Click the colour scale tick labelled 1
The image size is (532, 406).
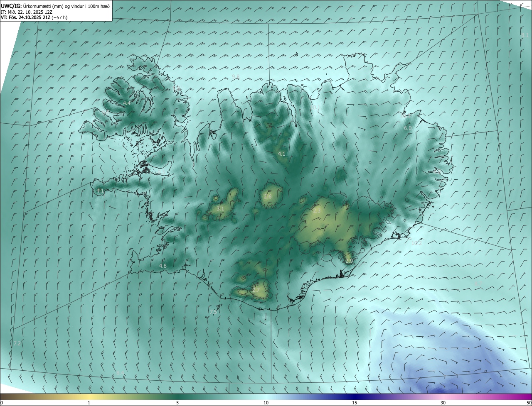89,403
